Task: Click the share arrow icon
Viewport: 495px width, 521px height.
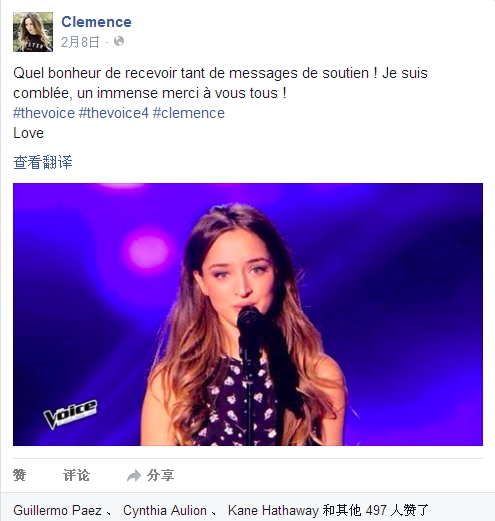Action: coord(134,476)
